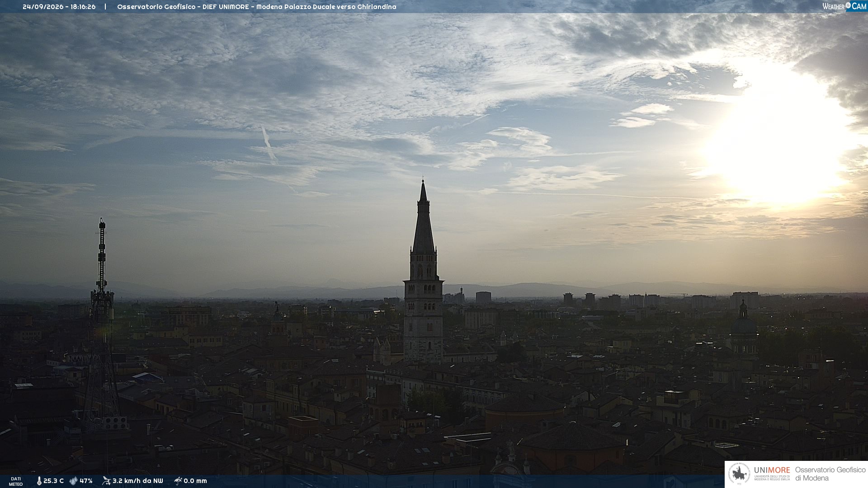Click the humidity water-drops icon
Image resolution: width=868 pixels, height=488 pixels.
pyautogui.click(x=73, y=481)
